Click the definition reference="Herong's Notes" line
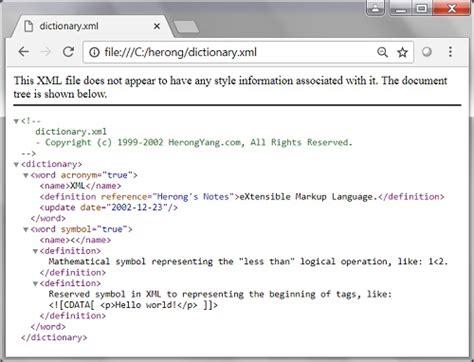Image resolution: width=474 pixels, height=362 pixels. pyautogui.click(x=242, y=197)
